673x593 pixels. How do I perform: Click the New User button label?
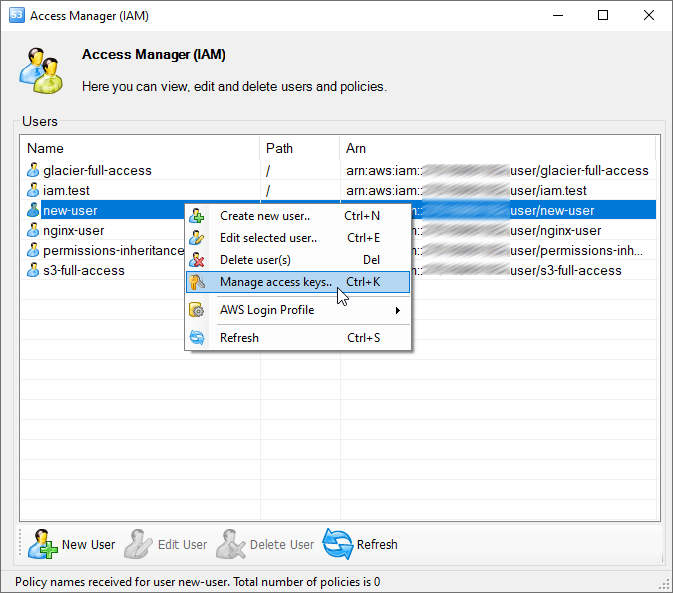pyautogui.click(x=88, y=545)
